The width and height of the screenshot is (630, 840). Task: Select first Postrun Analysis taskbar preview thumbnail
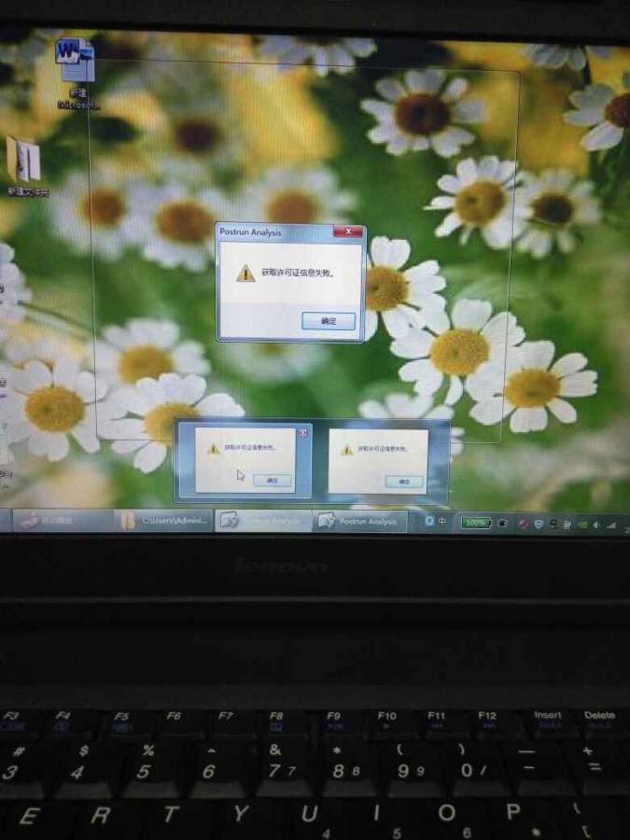(x=245, y=460)
